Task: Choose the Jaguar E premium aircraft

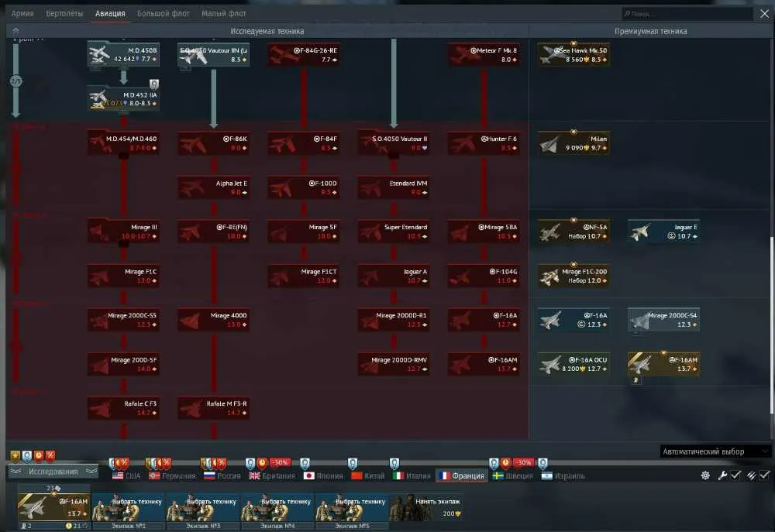Action: (x=663, y=232)
